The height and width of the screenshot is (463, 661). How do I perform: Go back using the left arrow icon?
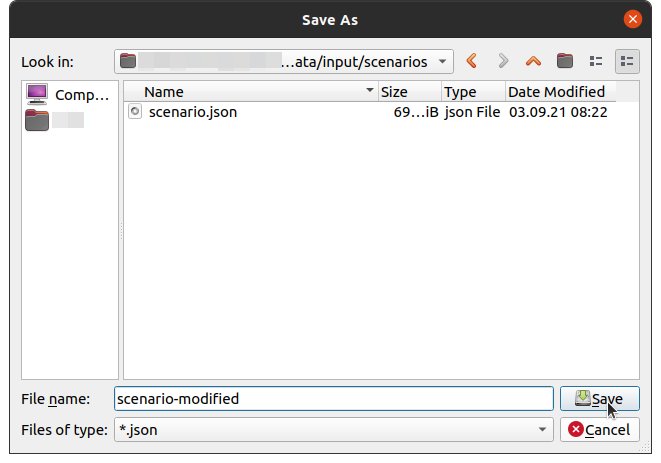coord(471,62)
